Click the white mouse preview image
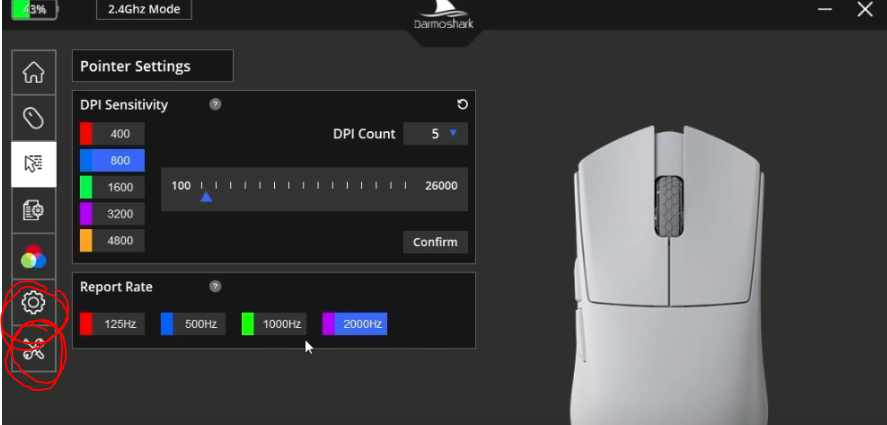Viewport: 887px width, 425px height. coord(669,274)
